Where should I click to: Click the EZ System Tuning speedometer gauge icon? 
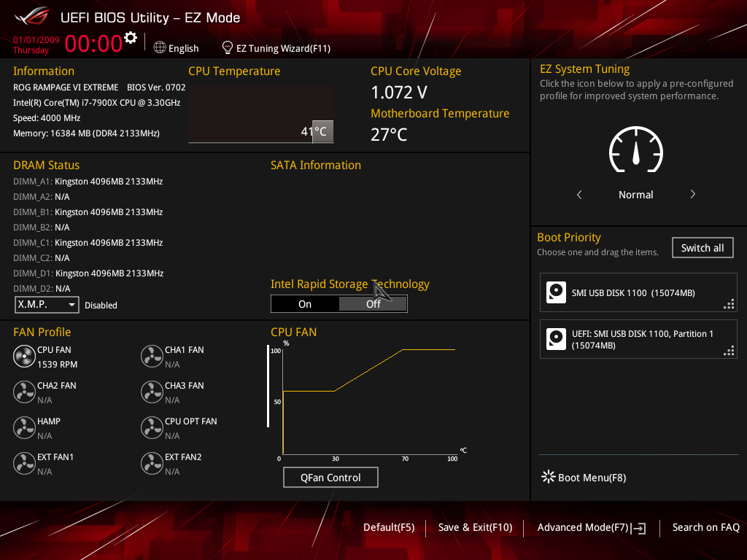coord(636,149)
